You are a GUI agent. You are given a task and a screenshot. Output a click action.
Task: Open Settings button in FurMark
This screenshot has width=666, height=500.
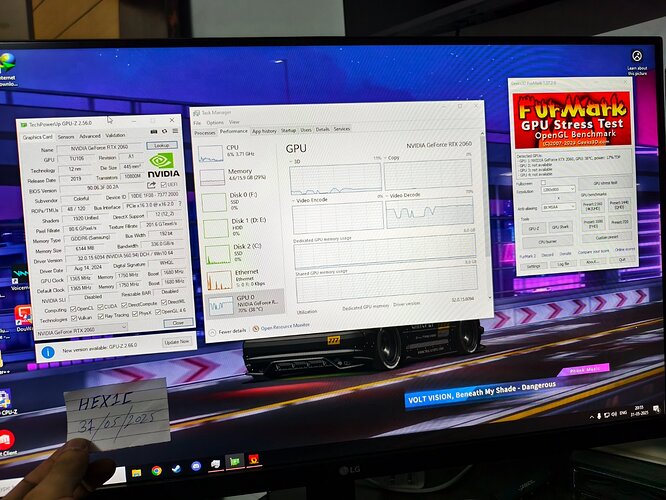click(533, 266)
